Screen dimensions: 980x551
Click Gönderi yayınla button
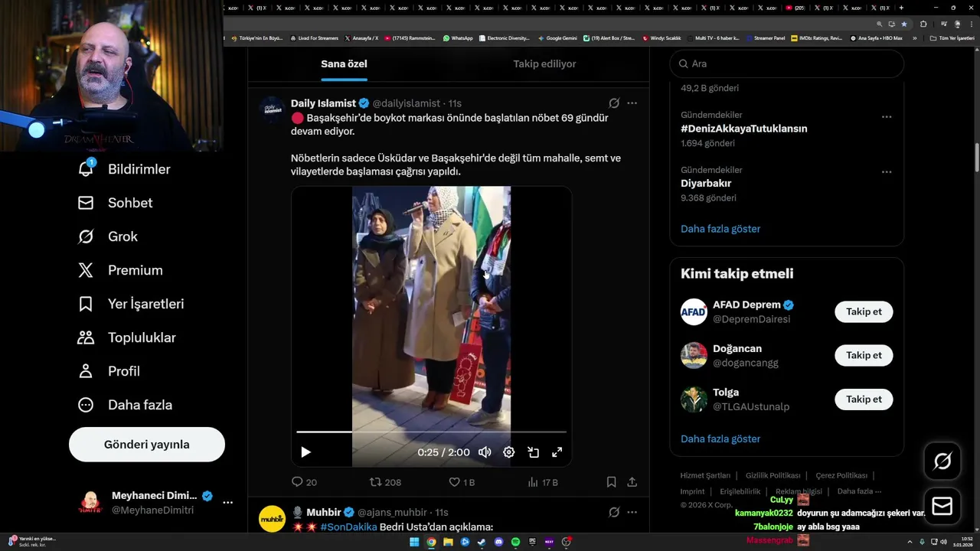pos(147,445)
